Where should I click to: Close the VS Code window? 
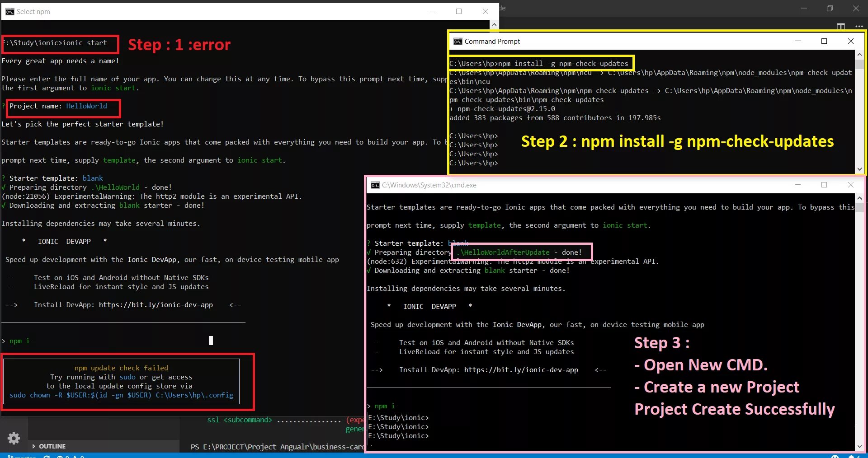click(x=856, y=8)
